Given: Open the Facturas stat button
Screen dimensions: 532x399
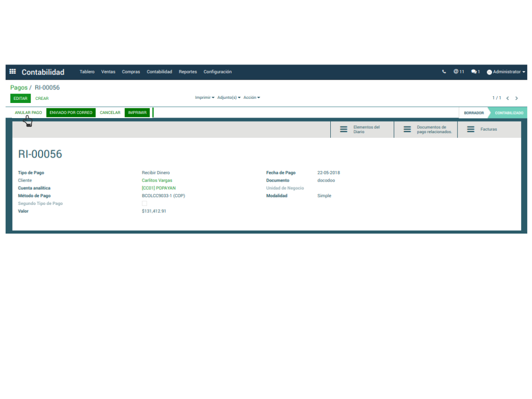Looking at the screenshot, I should tap(488, 130).
